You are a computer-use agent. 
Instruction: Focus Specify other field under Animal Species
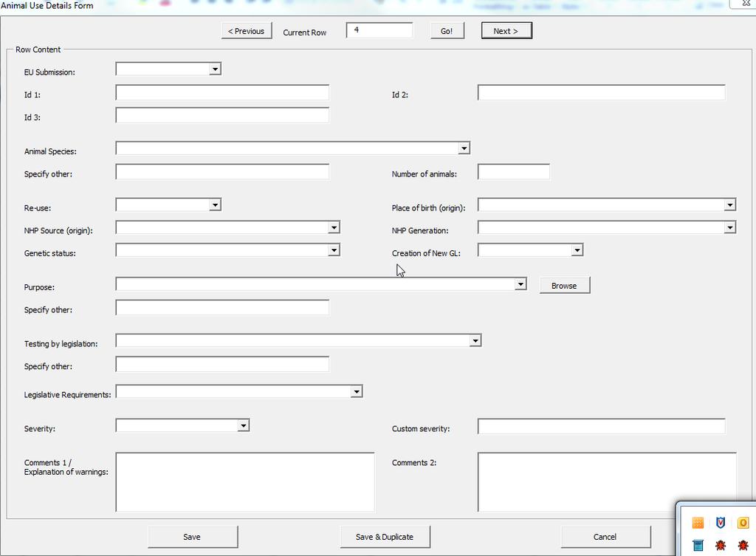coord(222,171)
